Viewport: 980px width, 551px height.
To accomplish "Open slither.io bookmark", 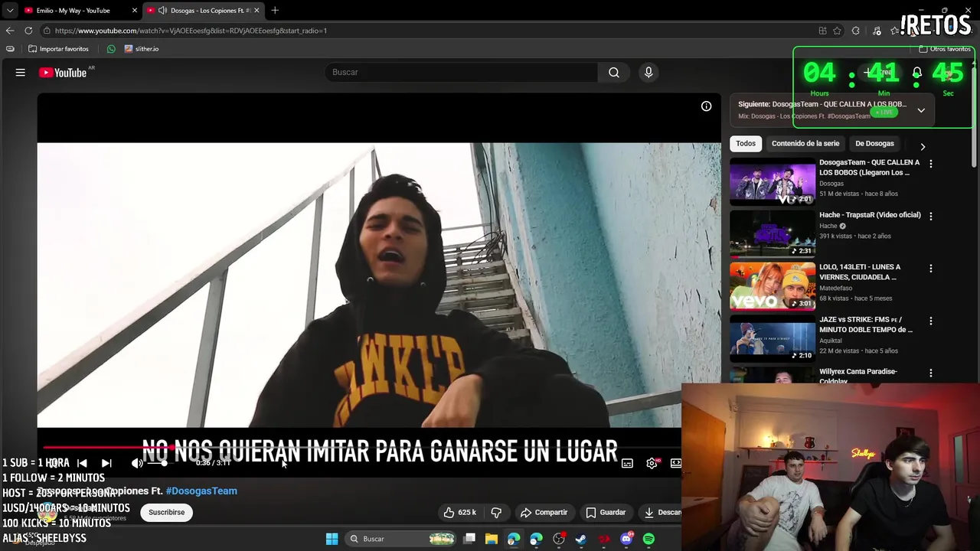I will (142, 49).
